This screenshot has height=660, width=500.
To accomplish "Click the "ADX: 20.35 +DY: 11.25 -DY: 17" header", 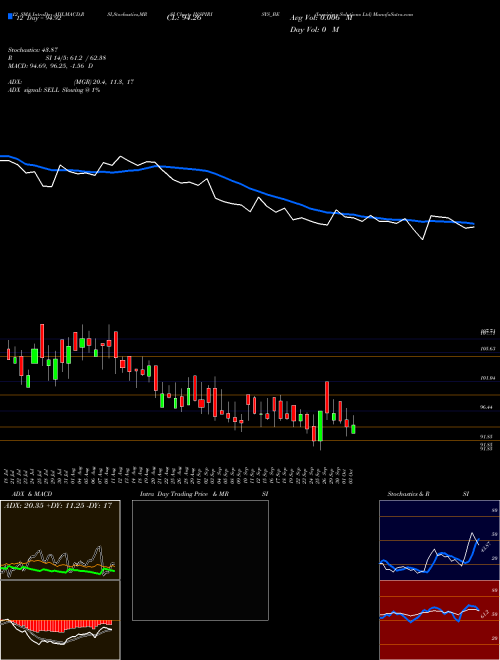I will pyautogui.click(x=58, y=506).
